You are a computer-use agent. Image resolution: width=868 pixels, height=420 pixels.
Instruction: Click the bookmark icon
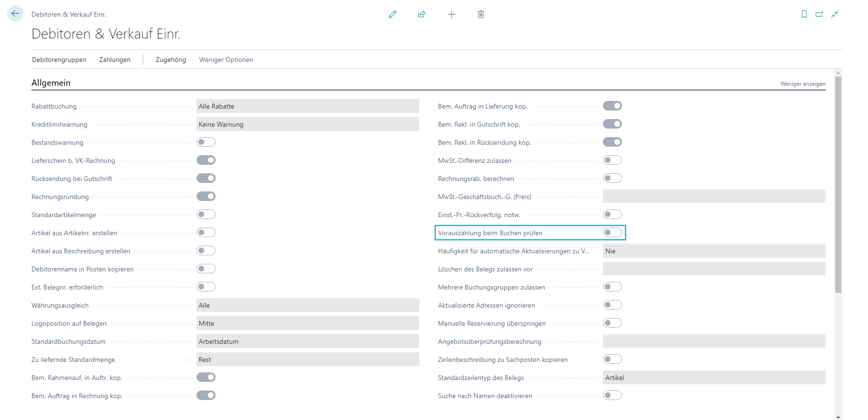[x=804, y=14]
